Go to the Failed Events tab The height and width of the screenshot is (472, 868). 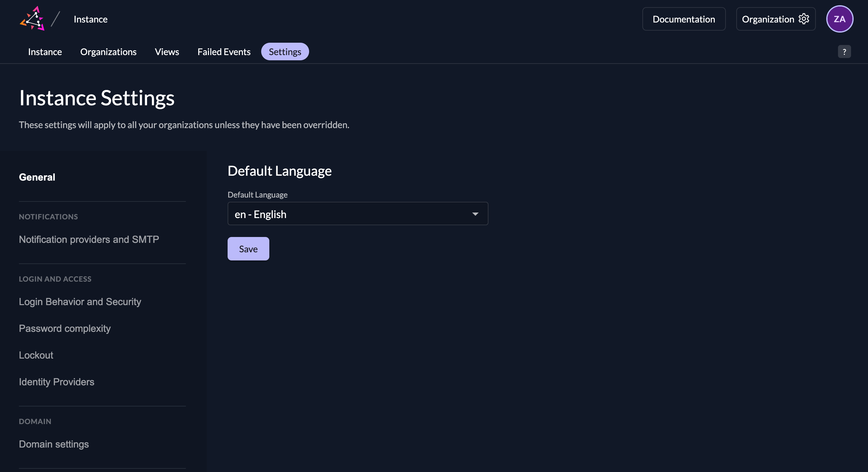coord(224,52)
